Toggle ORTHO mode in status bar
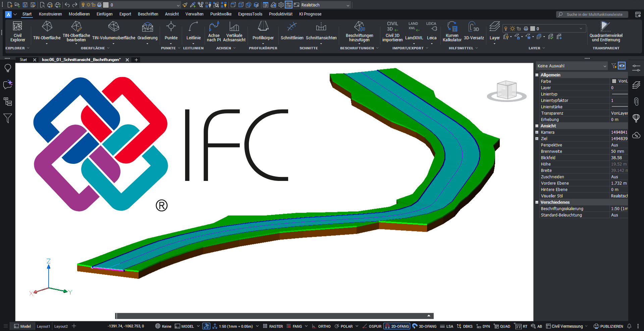This screenshot has width=644, height=331. click(x=321, y=326)
